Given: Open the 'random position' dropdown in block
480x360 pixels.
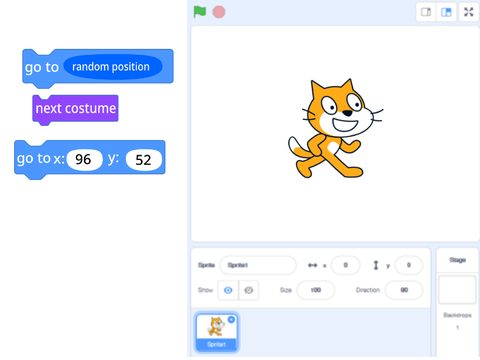Looking at the screenshot, I should (x=113, y=67).
